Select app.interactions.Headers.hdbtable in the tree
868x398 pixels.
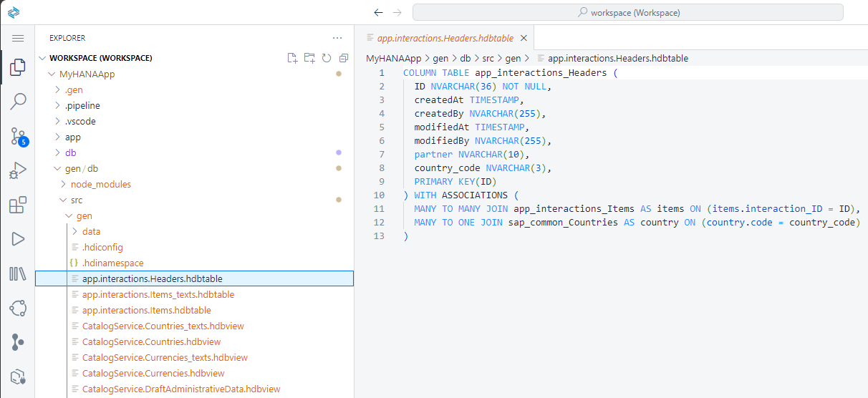pos(194,278)
